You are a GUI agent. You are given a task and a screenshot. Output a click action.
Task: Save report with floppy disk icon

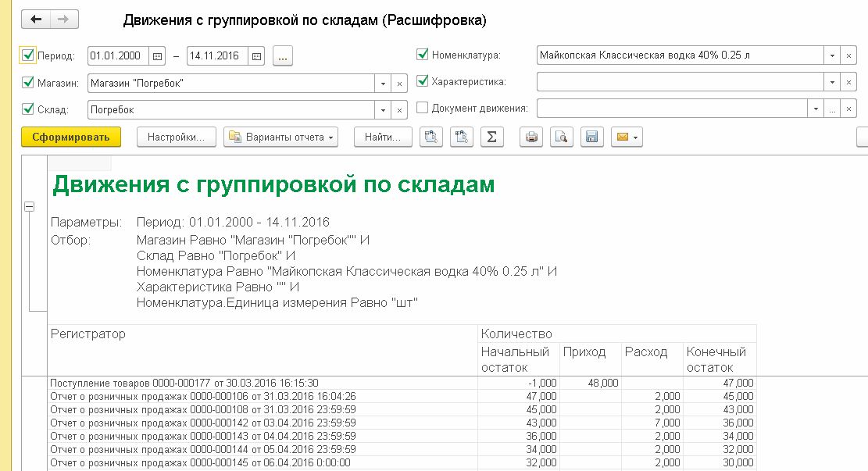(591, 137)
